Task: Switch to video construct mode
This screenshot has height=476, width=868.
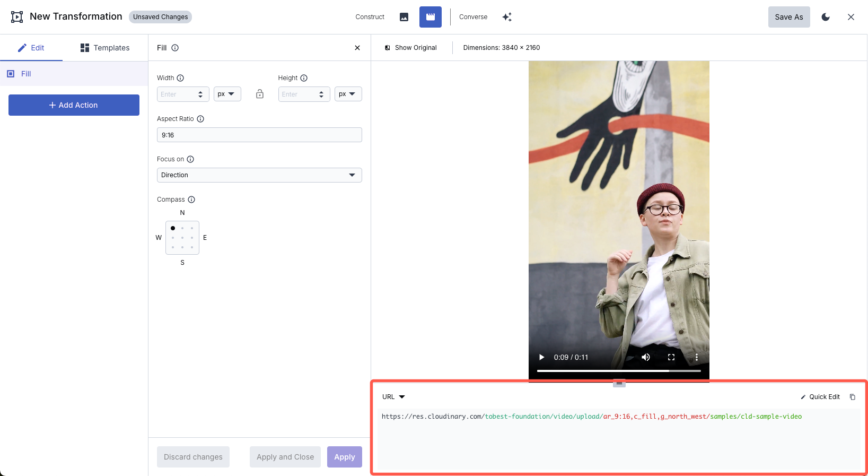Action: (x=431, y=17)
